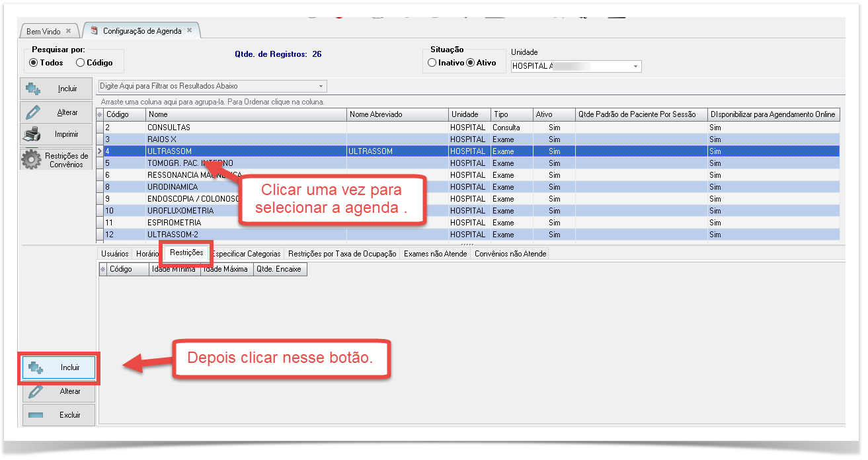Click the Excluir minus icon
Image resolution: width=868 pixels, height=460 pixels.
(x=36, y=415)
